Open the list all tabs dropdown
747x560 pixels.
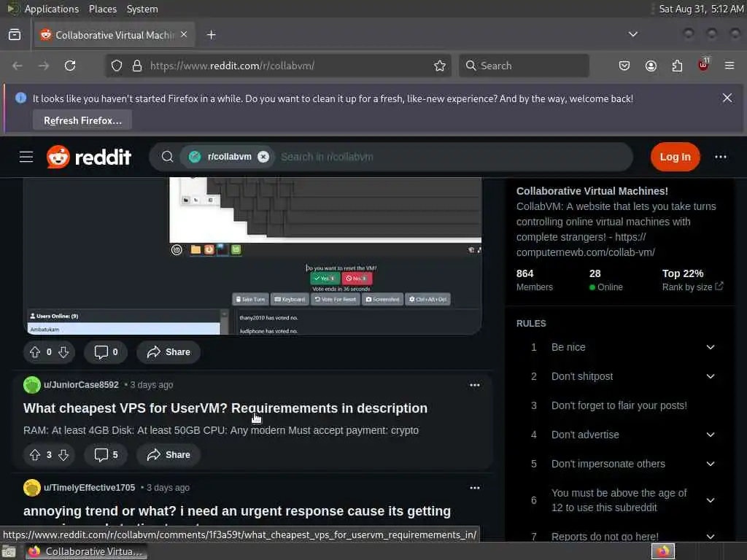632,34
